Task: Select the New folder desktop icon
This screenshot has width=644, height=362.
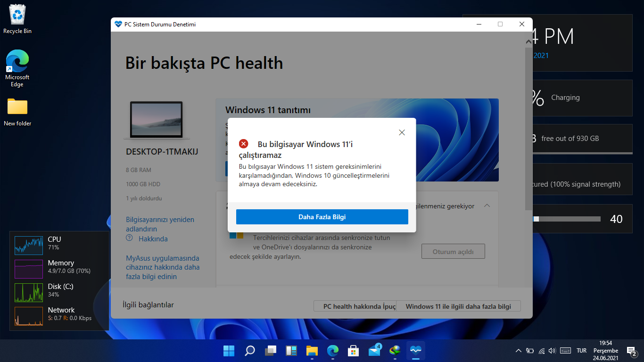Action: [17, 112]
